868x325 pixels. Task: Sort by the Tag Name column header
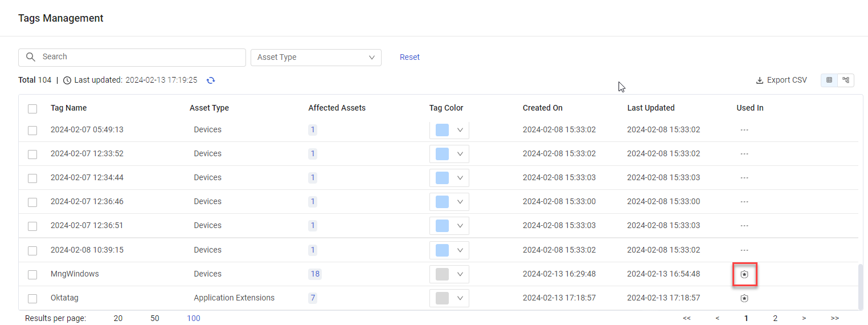(68, 108)
